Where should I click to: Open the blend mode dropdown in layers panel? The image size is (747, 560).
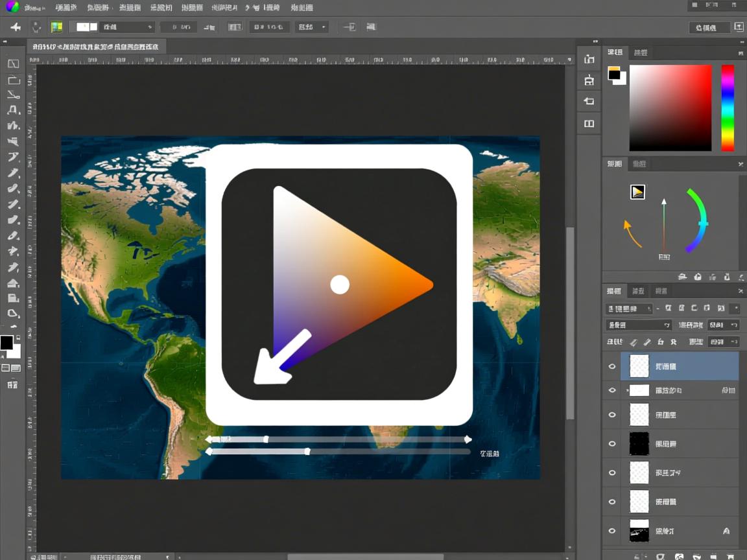click(x=639, y=325)
